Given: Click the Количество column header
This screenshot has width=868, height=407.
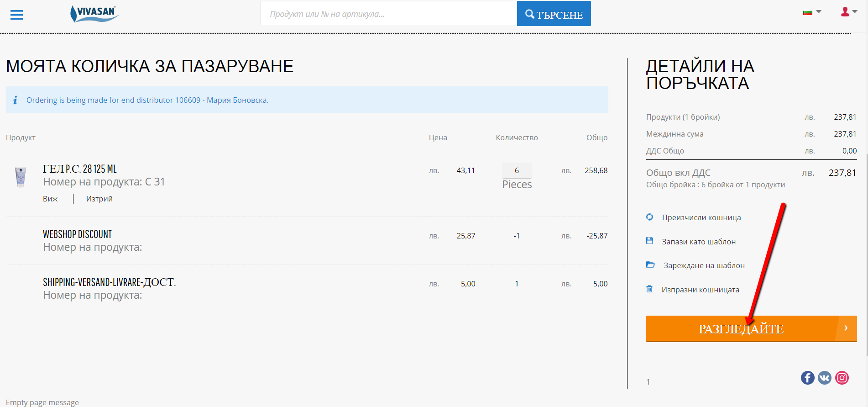Looking at the screenshot, I should [517, 137].
